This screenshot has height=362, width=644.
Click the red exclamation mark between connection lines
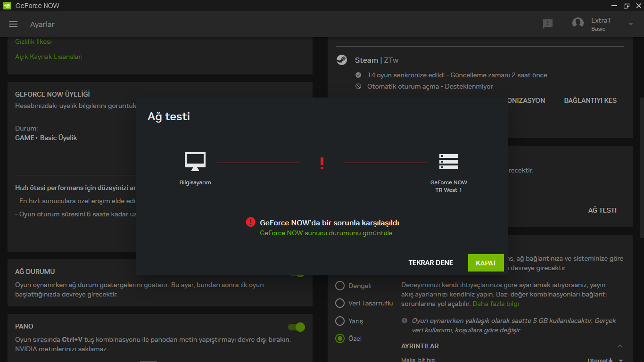coord(322,163)
